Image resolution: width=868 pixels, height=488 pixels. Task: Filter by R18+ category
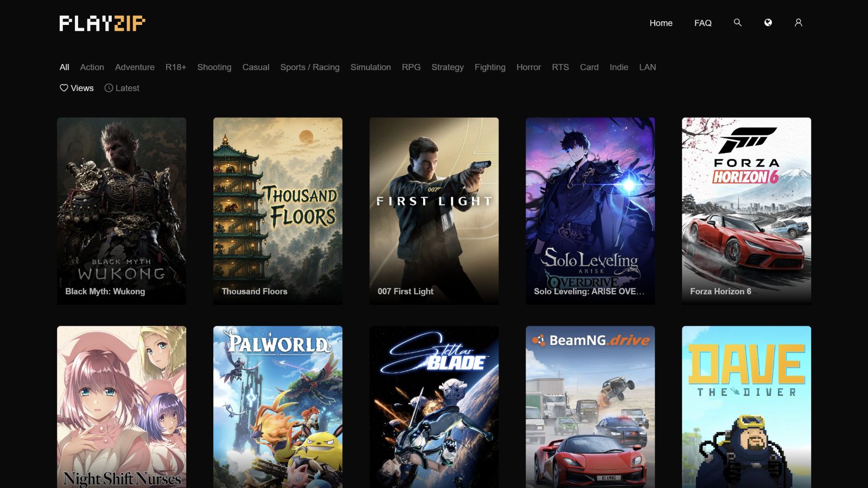(176, 67)
